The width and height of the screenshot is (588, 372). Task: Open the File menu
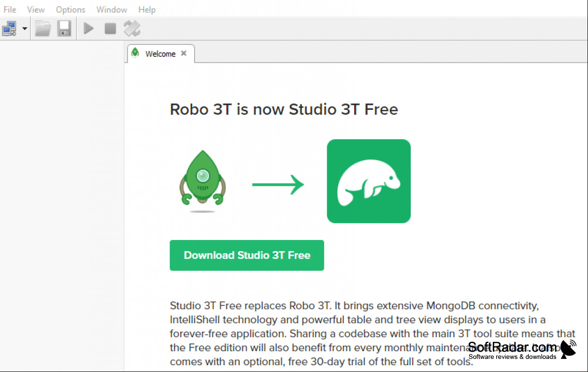(x=10, y=10)
